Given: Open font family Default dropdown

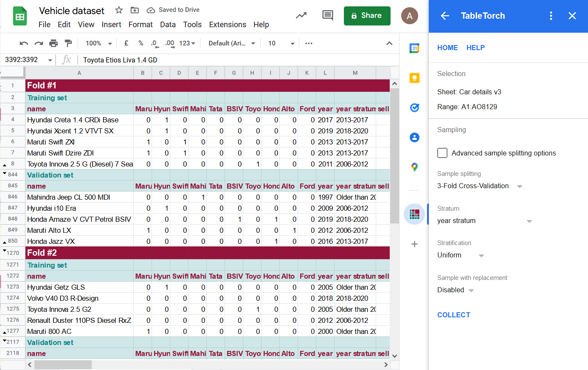Looking at the screenshot, I should coord(232,43).
